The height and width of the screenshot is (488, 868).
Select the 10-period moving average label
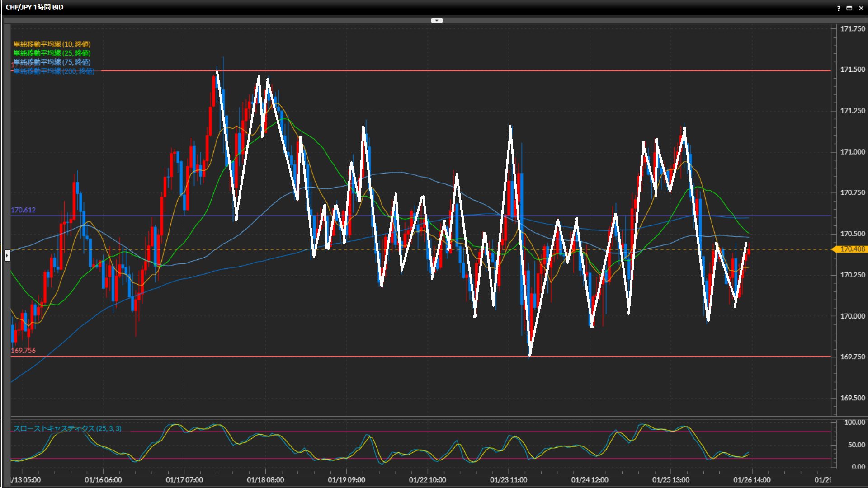[x=52, y=44]
